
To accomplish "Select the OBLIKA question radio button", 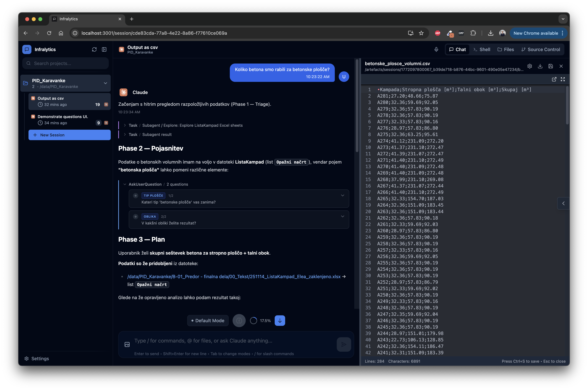I will tap(135, 216).
